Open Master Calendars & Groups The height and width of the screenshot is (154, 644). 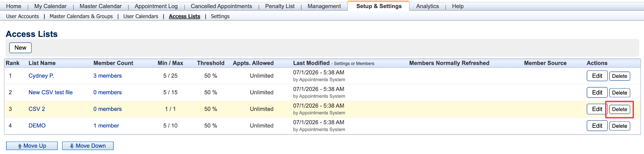pos(81,16)
